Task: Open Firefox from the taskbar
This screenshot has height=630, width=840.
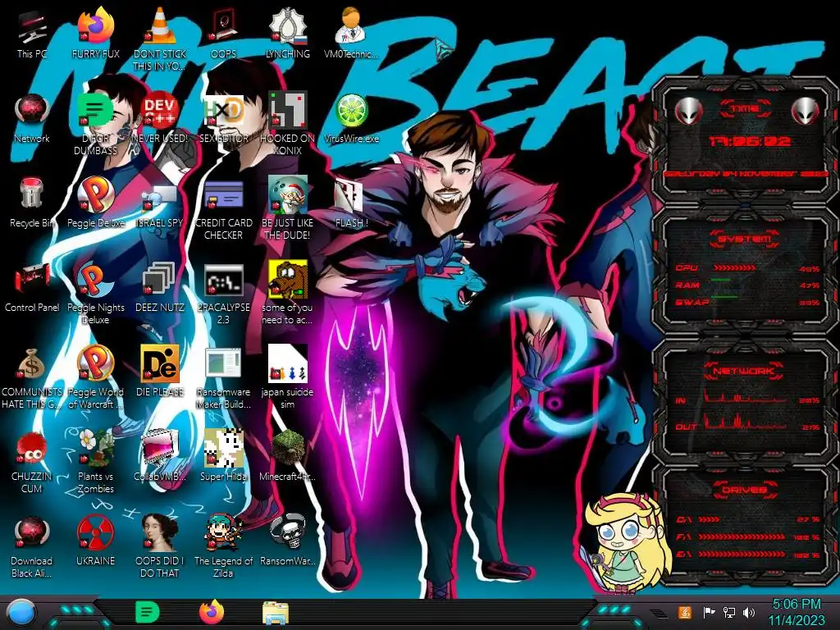Action: pos(212,612)
